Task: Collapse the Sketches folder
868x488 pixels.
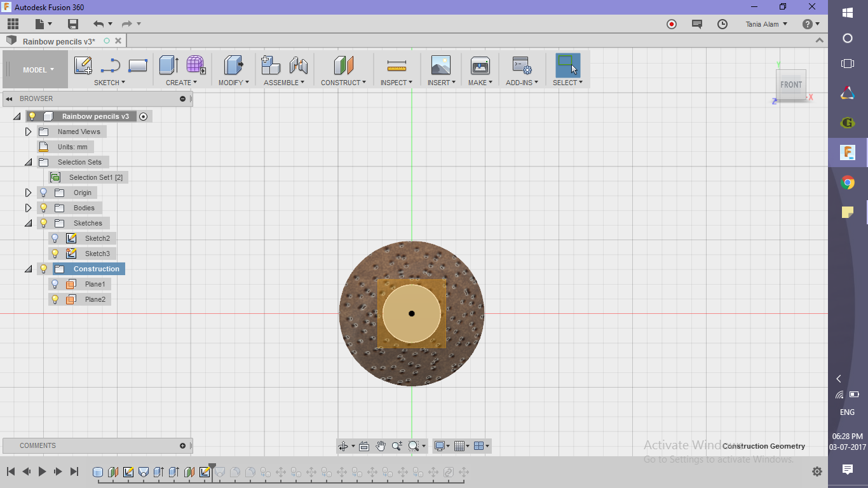Action: coord(28,223)
